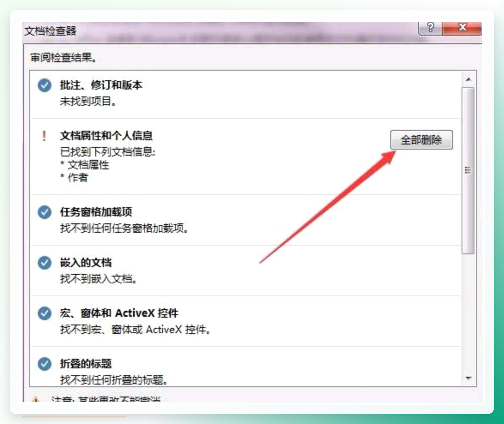Screen dimensions: 504x424
Task: Click the 未找到项目。 result text
Action: pos(88,102)
